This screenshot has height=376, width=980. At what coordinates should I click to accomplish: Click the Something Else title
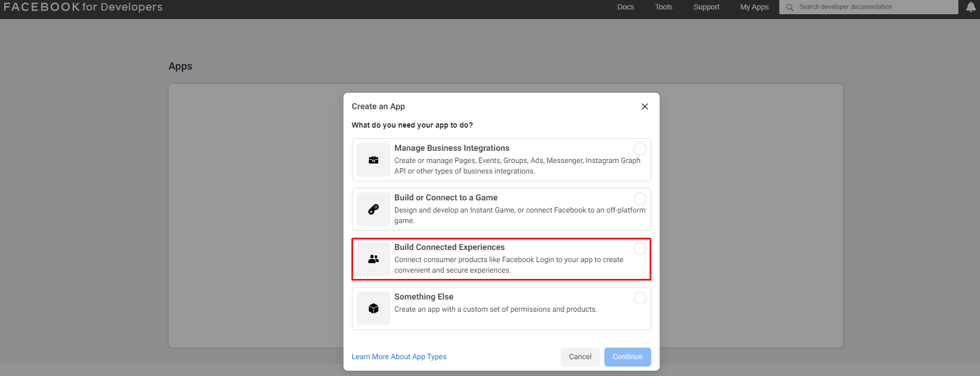[424, 297]
